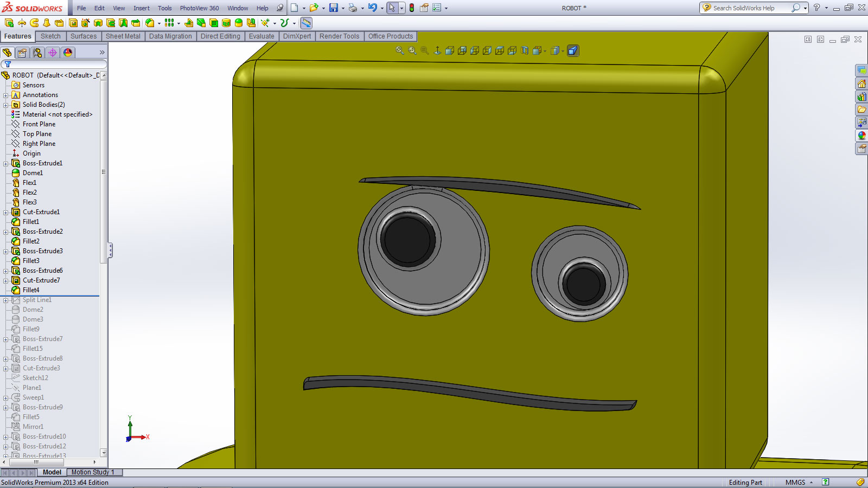Viewport: 868px width, 488px height.
Task: Open the PhotoView 360 menu
Action: (200, 8)
